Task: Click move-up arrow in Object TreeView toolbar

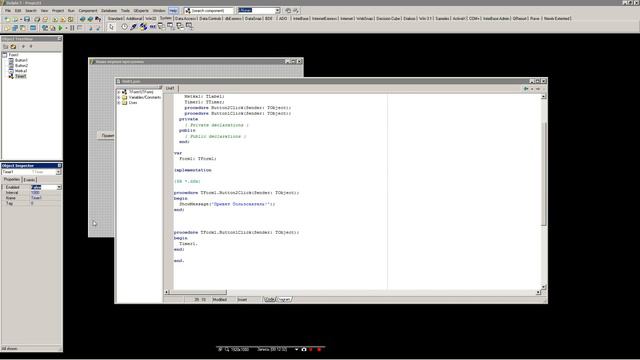Action: pos(23,47)
